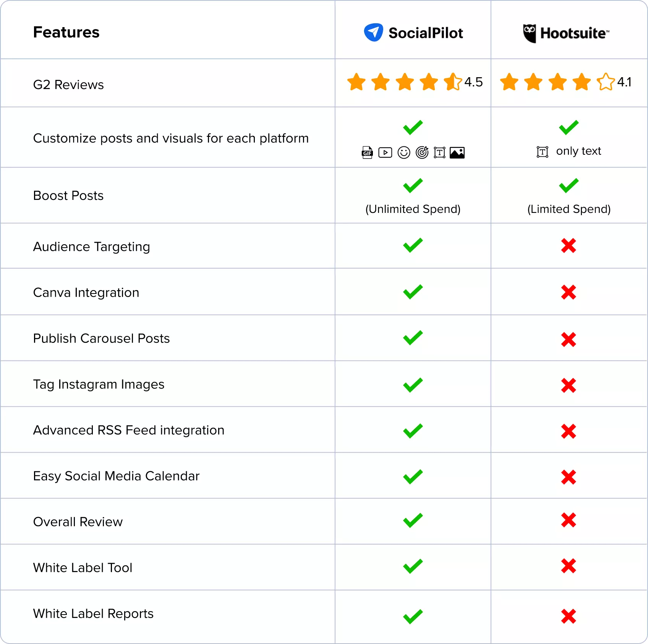
Task: Click the smiley emoji icon
Action: point(404,152)
